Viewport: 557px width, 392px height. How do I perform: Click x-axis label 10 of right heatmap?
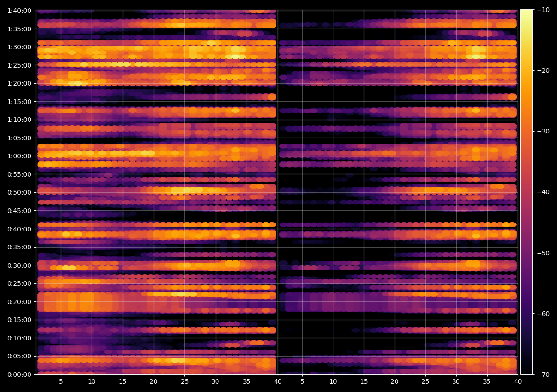click(x=333, y=382)
